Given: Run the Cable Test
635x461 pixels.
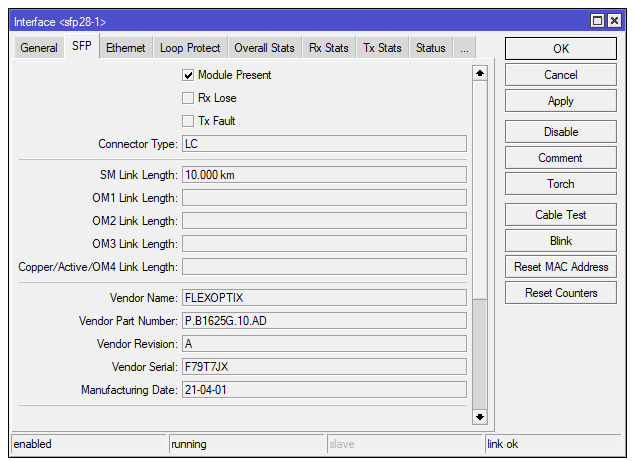Looking at the screenshot, I should pos(561,215).
